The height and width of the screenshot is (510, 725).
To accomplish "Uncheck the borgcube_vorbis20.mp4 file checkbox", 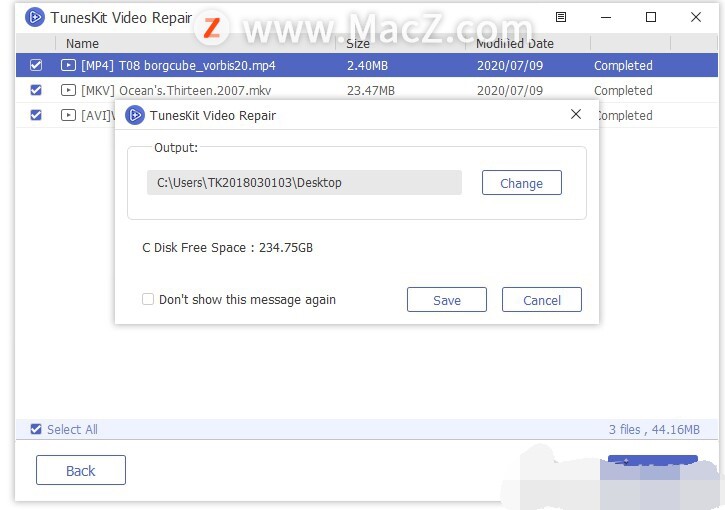I will pyautogui.click(x=36, y=65).
